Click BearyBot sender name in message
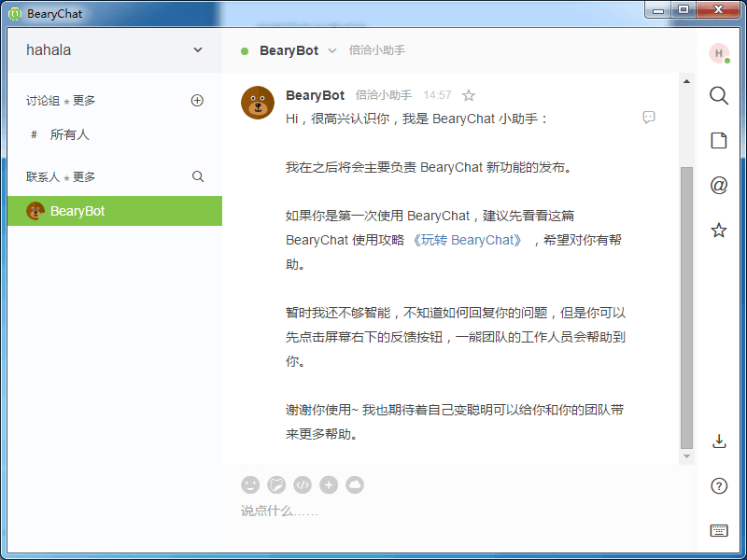The width and height of the screenshot is (747, 560). pos(315,95)
